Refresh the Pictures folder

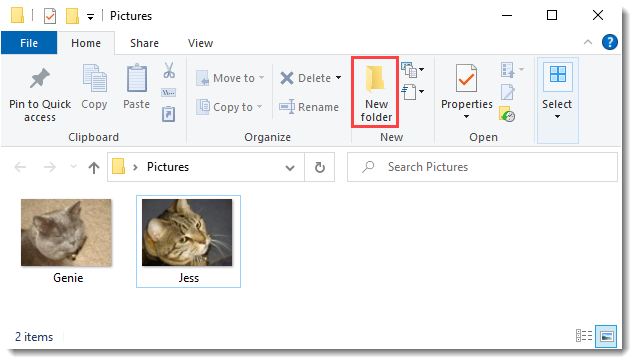click(x=320, y=167)
